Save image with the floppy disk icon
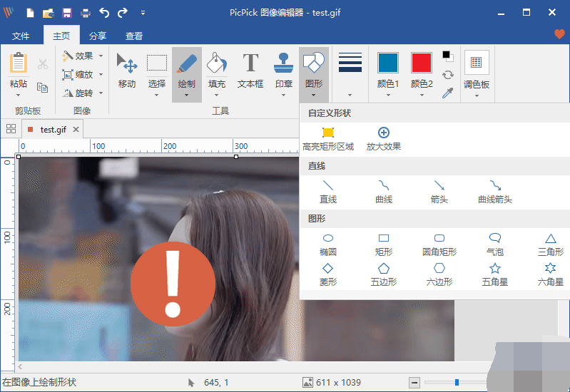This screenshot has height=392, width=570. [67, 13]
